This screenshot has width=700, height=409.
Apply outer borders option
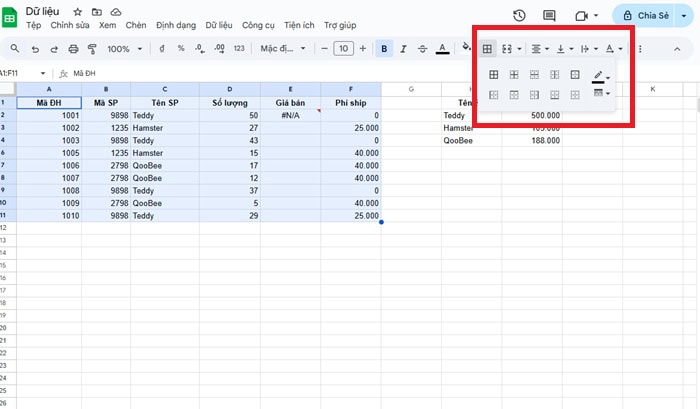click(575, 75)
